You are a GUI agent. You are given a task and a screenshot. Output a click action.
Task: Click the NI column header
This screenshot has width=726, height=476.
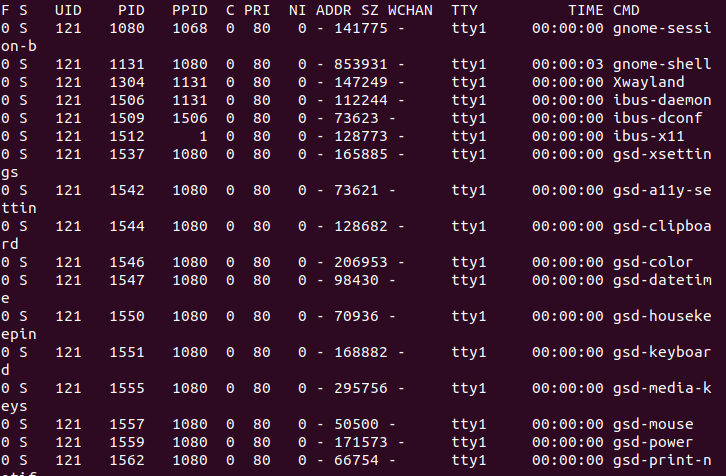[298, 10]
